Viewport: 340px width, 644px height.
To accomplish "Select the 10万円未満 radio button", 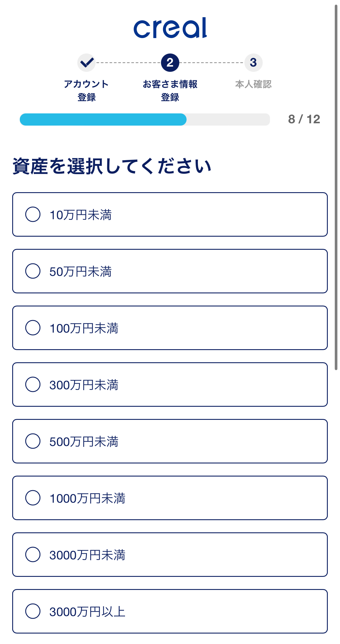I will [33, 215].
